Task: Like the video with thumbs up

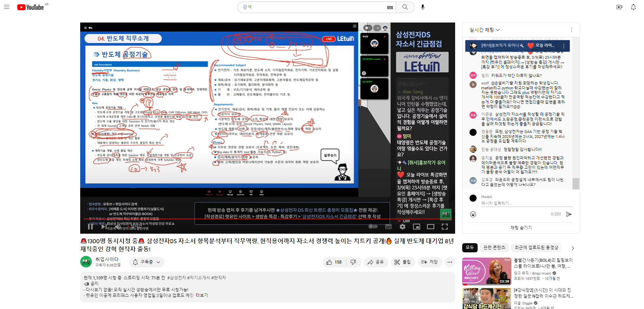Action: point(334,262)
